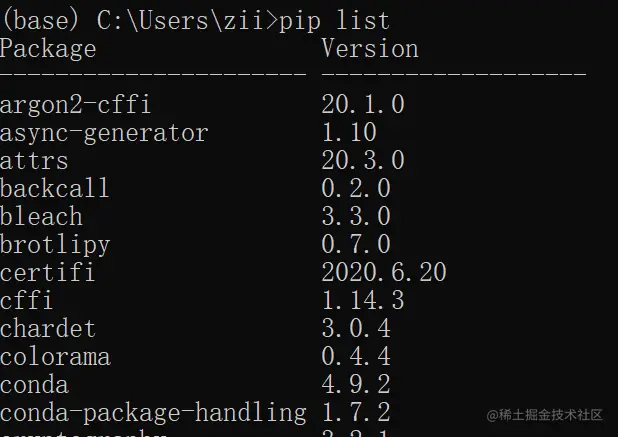Select the certifi package name
Viewport: 618px width, 437px height.
pos(48,272)
